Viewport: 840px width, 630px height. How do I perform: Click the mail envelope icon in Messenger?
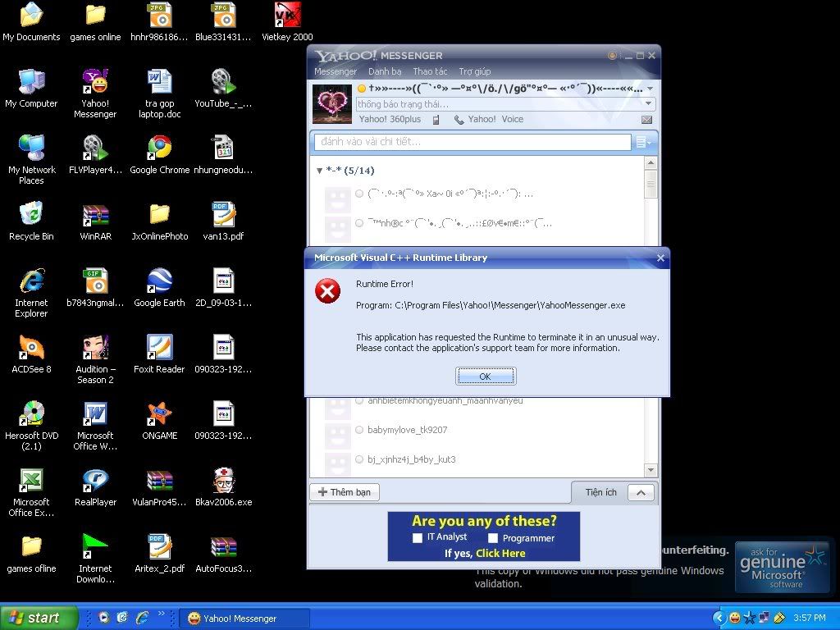[646, 120]
